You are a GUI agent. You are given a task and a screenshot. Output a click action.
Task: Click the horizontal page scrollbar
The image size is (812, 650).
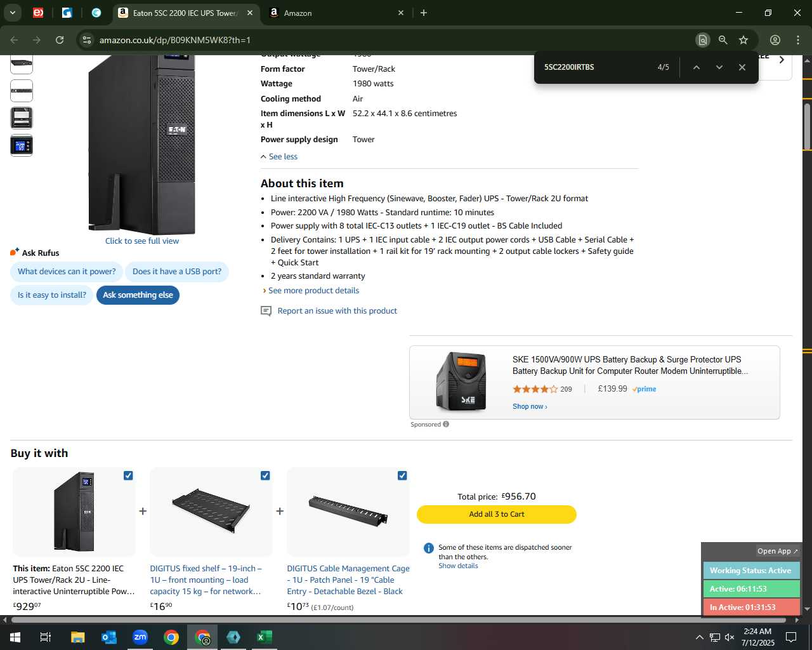pos(398,620)
